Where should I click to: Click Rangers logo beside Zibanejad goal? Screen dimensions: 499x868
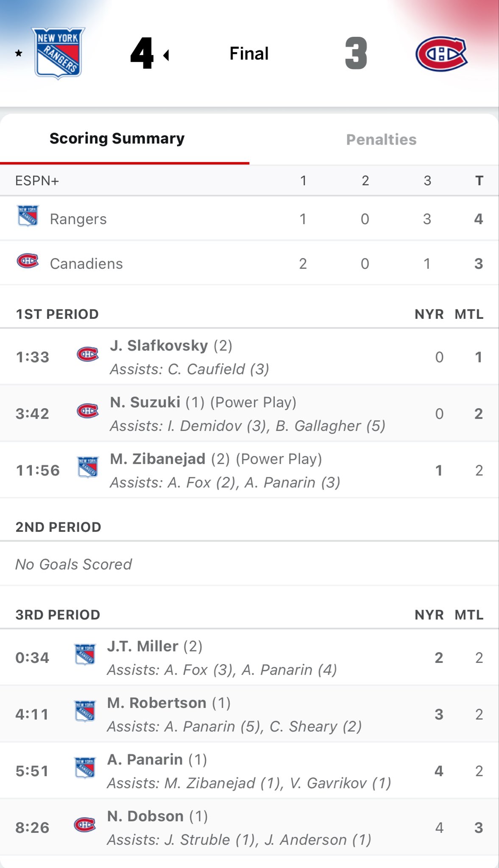point(88,467)
